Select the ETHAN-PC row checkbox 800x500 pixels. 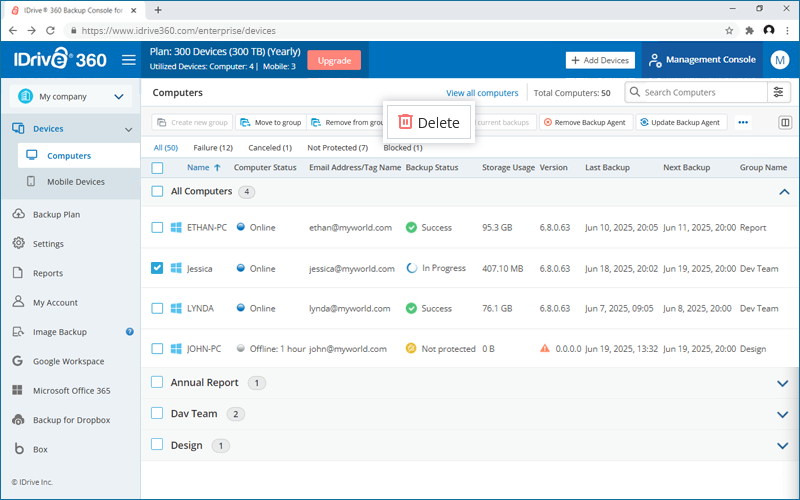157,228
